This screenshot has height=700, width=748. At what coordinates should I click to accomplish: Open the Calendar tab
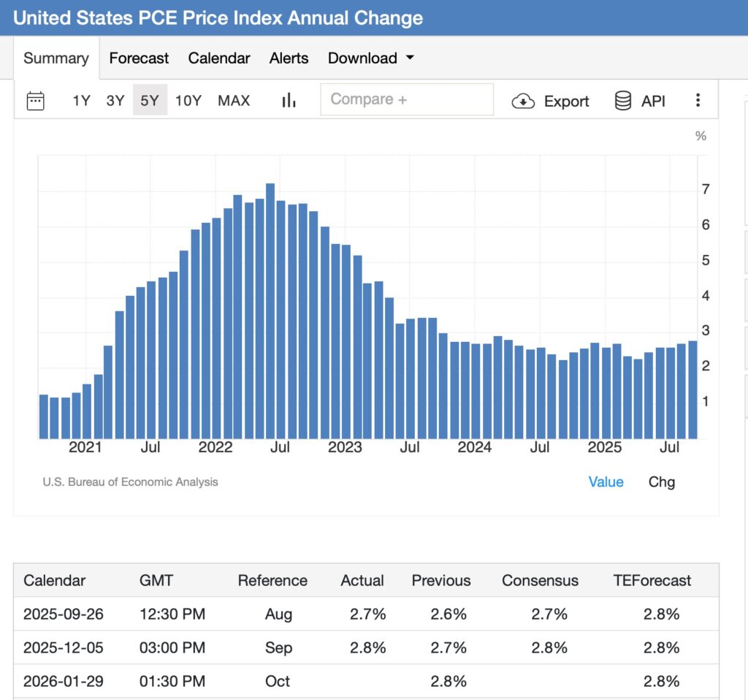point(219,58)
